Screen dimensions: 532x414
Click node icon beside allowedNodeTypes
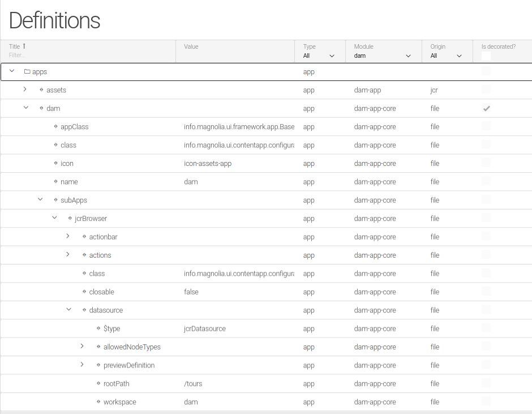[98, 347]
